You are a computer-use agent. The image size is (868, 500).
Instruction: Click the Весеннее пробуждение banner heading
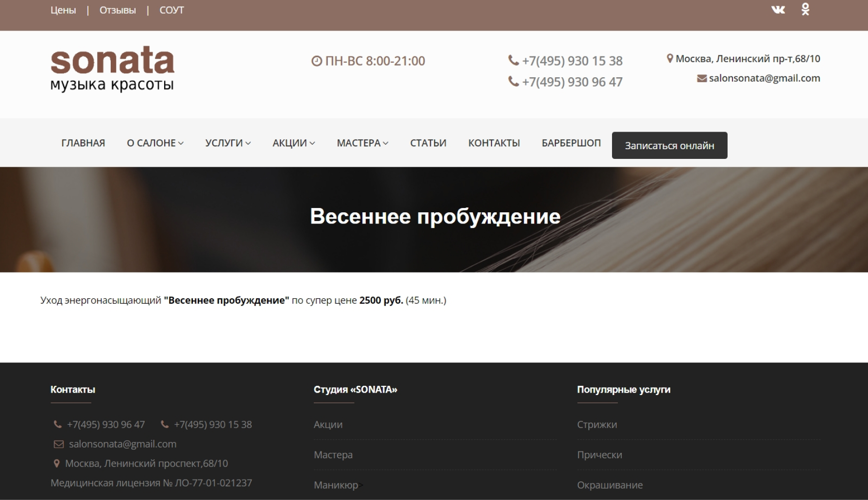pos(435,216)
